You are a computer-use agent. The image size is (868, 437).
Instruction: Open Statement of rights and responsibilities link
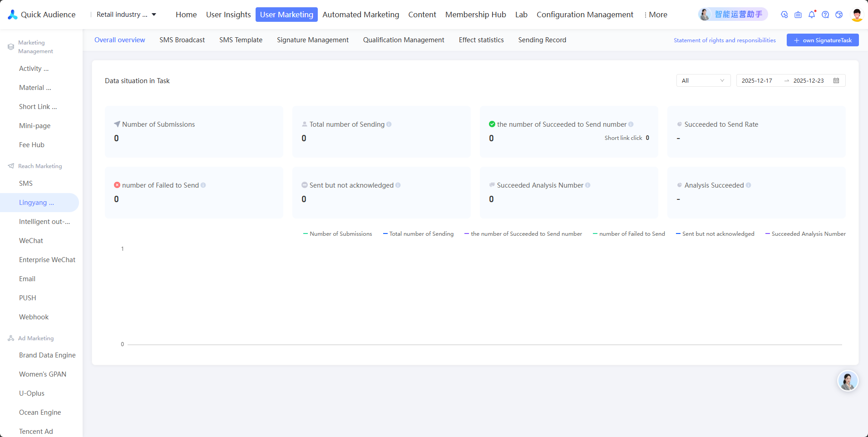coord(725,40)
